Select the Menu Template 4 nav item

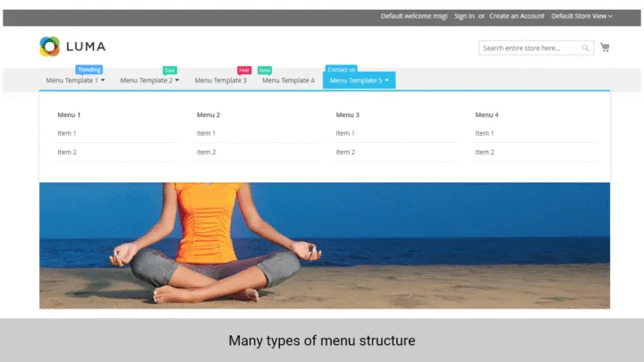point(288,80)
